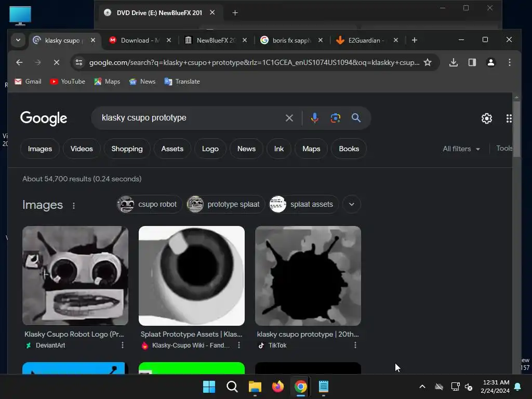
Task: Expand more image suggestion chips
Action: pyautogui.click(x=352, y=204)
